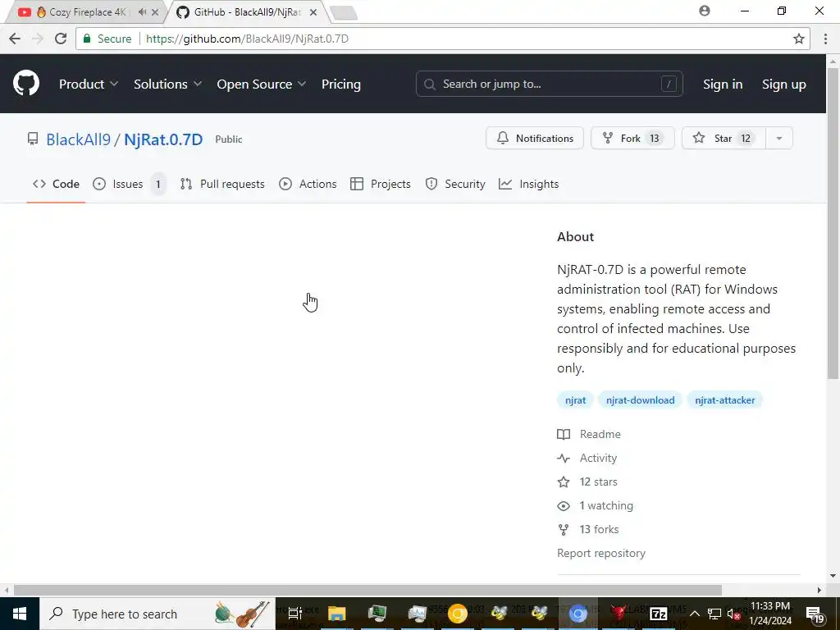
Task: Mute audio icon on the Cozy Fireplace tab
Action: (142, 11)
